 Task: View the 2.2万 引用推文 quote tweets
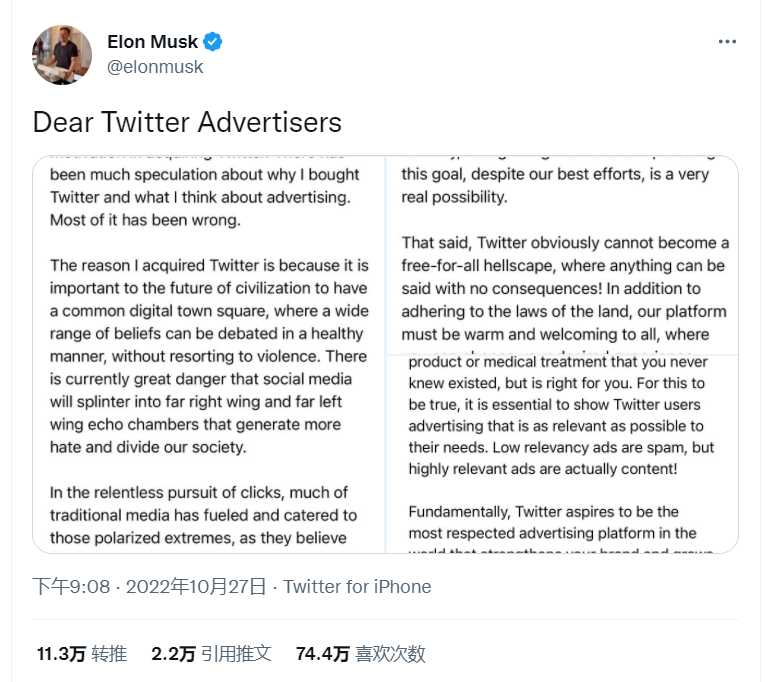click(211, 654)
